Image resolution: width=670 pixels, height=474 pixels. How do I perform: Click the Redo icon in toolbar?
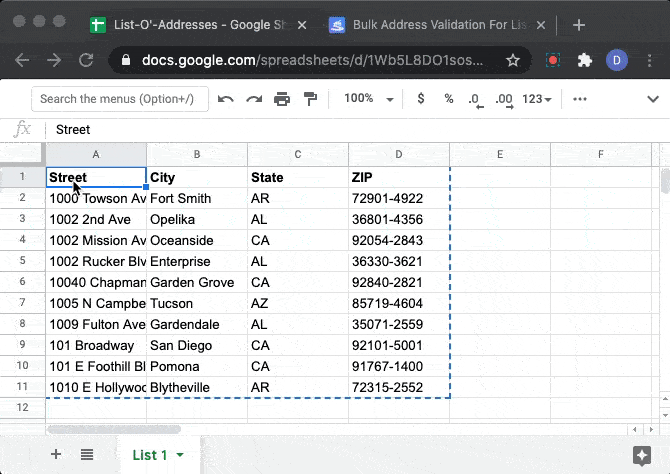pos(254,99)
